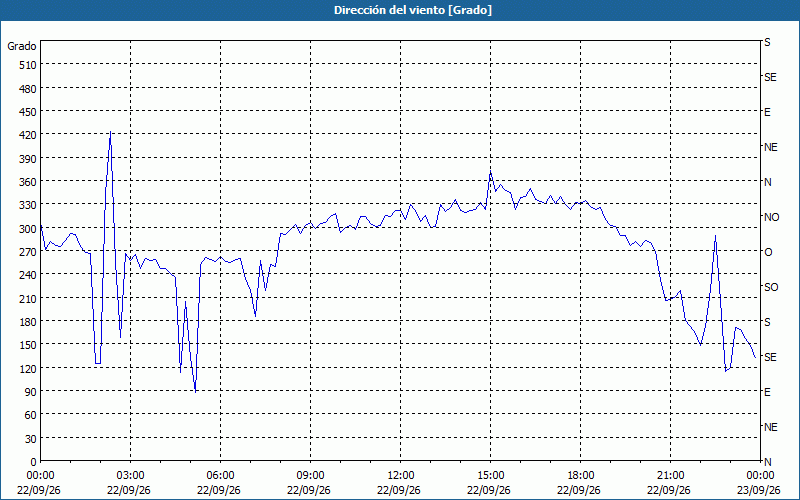Select the 06:00 time axis label

[220, 476]
